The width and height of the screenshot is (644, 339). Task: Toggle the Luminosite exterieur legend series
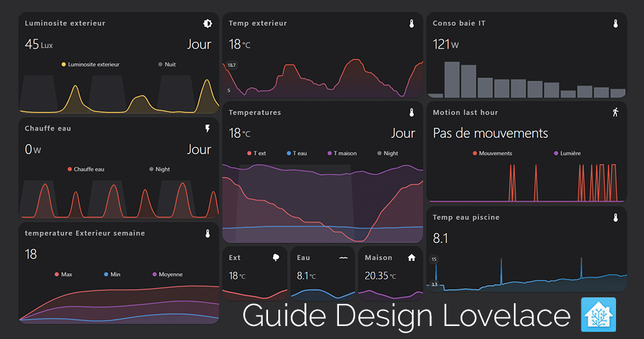point(90,64)
